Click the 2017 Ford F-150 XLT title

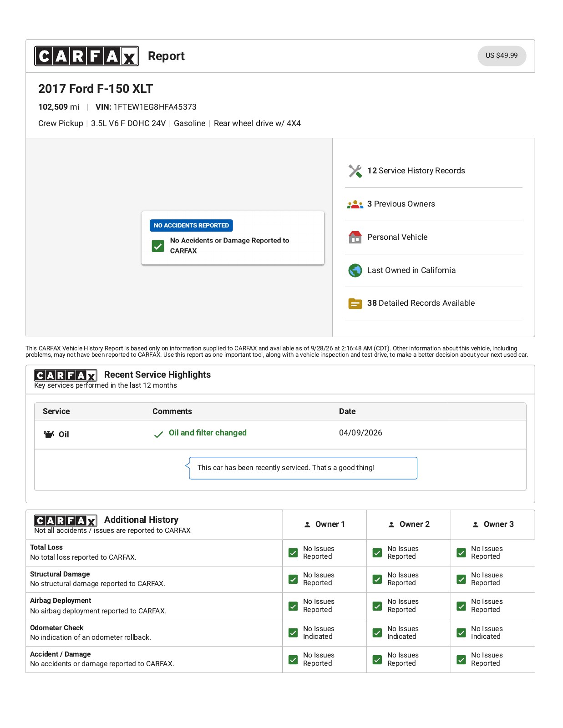click(96, 89)
